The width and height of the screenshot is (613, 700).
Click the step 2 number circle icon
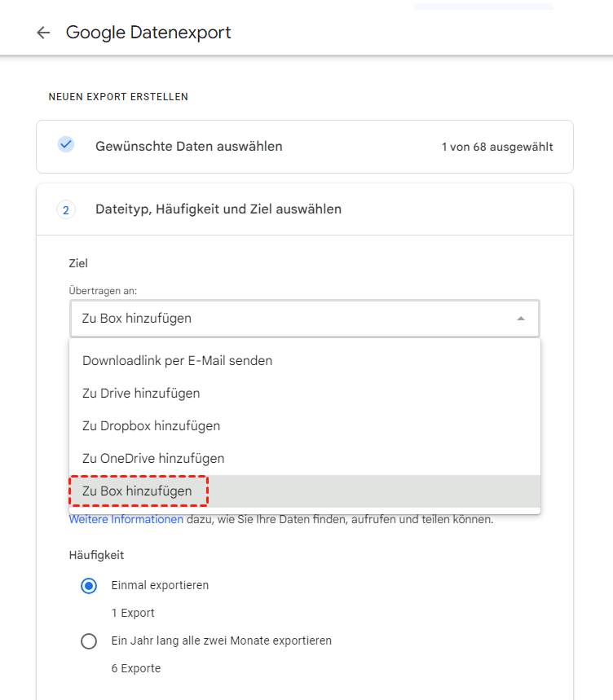tap(66, 209)
